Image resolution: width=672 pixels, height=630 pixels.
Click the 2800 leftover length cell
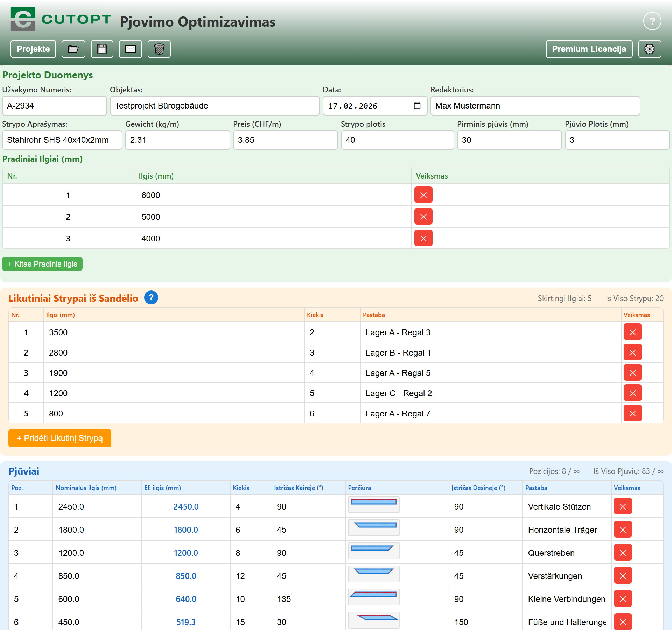pyautogui.click(x=174, y=352)
